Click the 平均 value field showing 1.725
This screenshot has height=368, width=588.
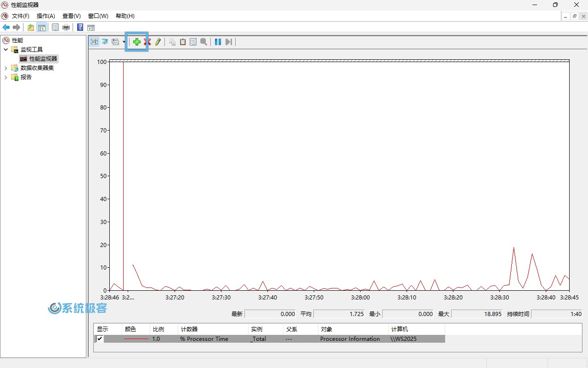point(339,314)
